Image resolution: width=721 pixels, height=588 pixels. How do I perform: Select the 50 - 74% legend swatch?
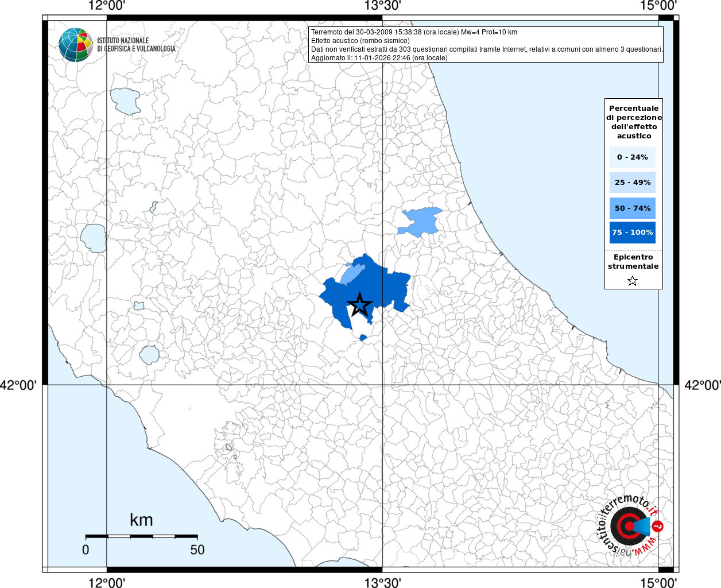pyautogui.click(x=633, y=208)
